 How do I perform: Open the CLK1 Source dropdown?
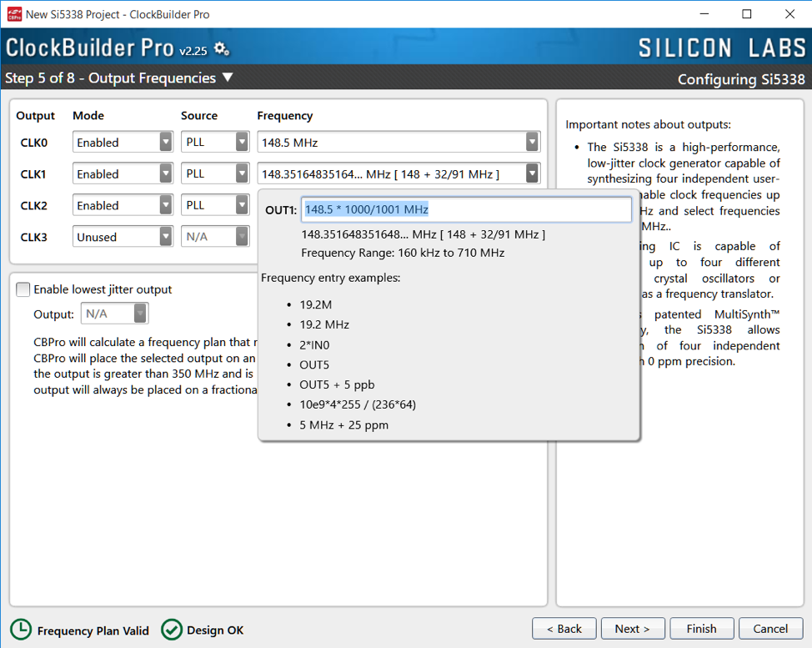pos(215,174)
